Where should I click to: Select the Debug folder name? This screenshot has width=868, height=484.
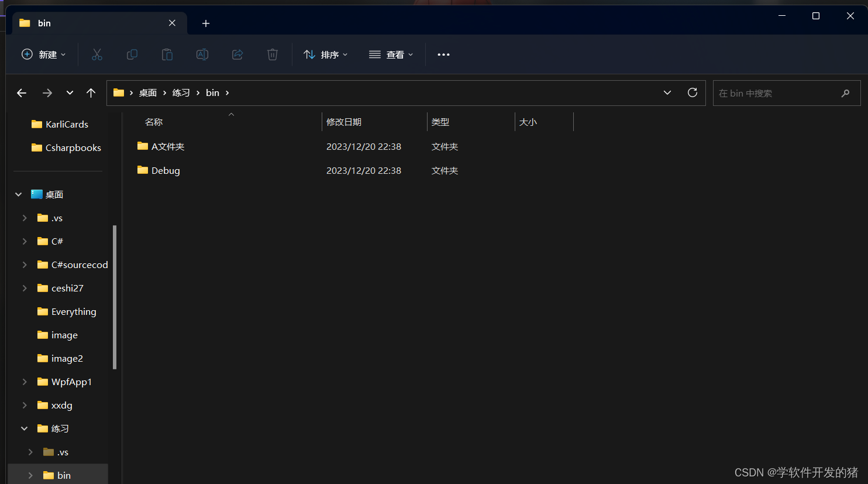click(166, 170)
